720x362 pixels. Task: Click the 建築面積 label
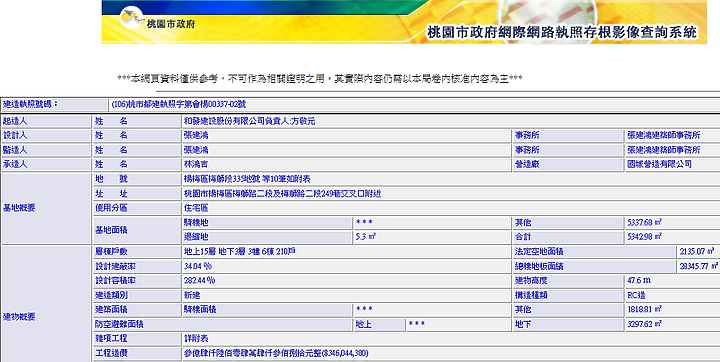click(x=111, y=309)
